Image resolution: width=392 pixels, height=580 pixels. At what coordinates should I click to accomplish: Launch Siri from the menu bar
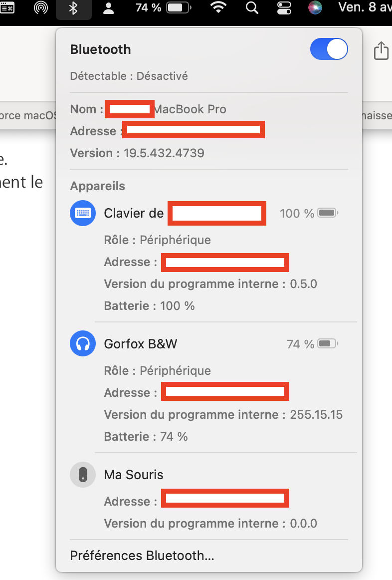coord(315,8)
